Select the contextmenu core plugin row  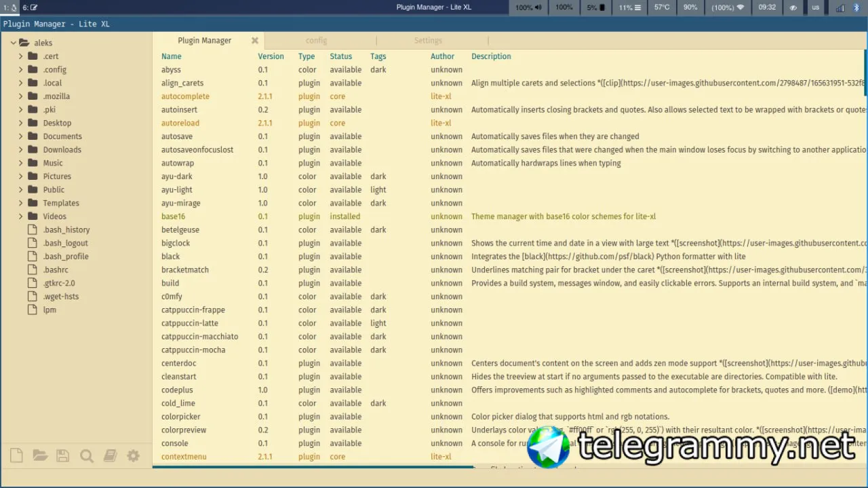(x=509, y=457)
